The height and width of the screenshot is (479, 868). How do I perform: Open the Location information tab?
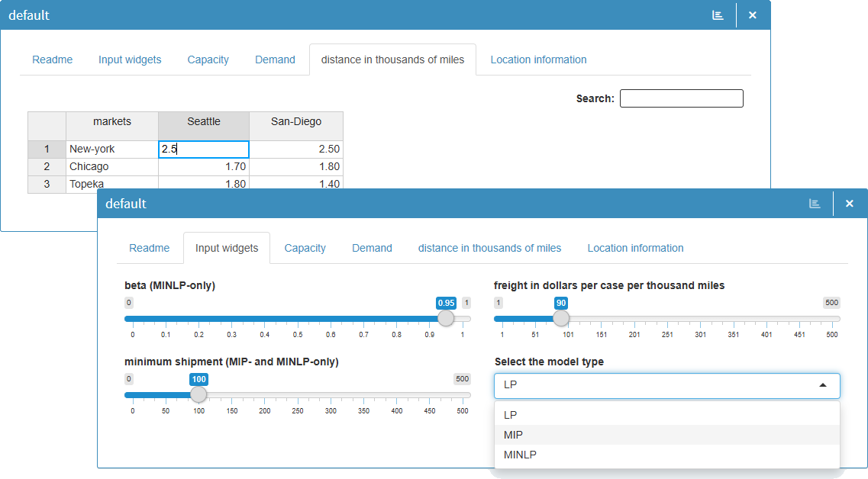pos(635,248)
